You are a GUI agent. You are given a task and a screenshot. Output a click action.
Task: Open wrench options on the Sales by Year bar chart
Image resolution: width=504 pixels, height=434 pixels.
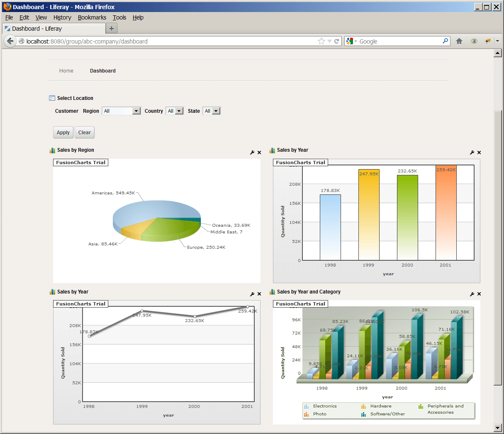tap(472, 153)
